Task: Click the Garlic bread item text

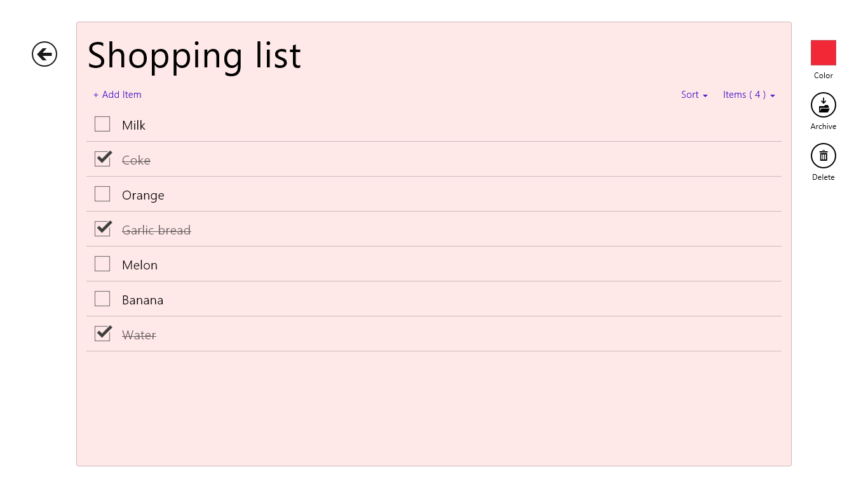Action: [x=156, y=230]
